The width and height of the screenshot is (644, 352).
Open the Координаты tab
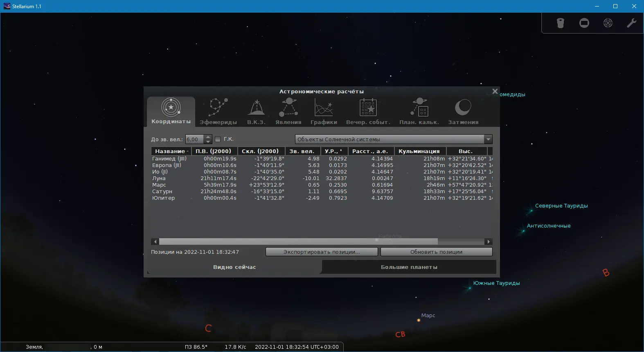171,111
